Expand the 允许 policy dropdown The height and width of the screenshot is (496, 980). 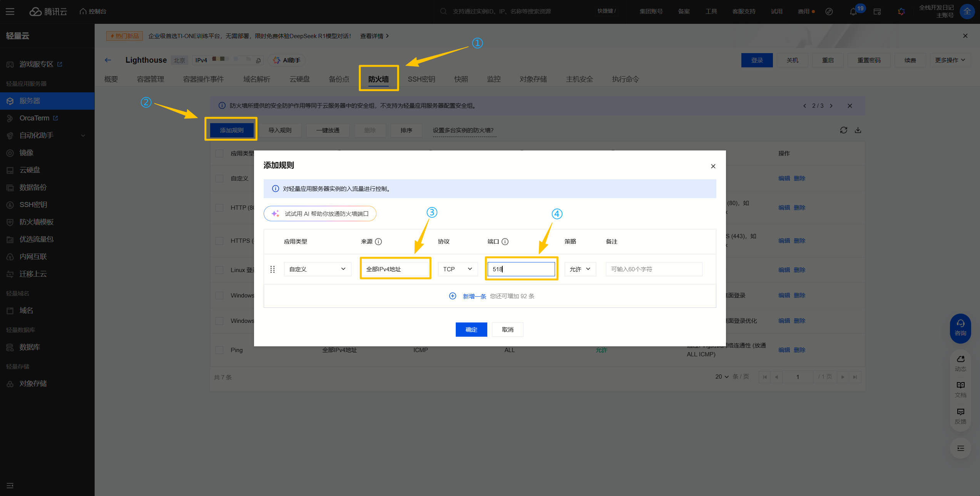pos(580,269)
